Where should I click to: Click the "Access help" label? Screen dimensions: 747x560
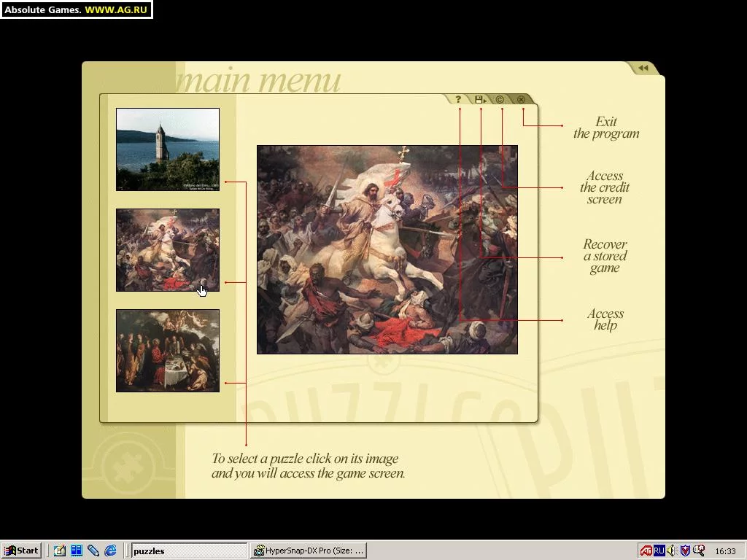click(605, 319)
